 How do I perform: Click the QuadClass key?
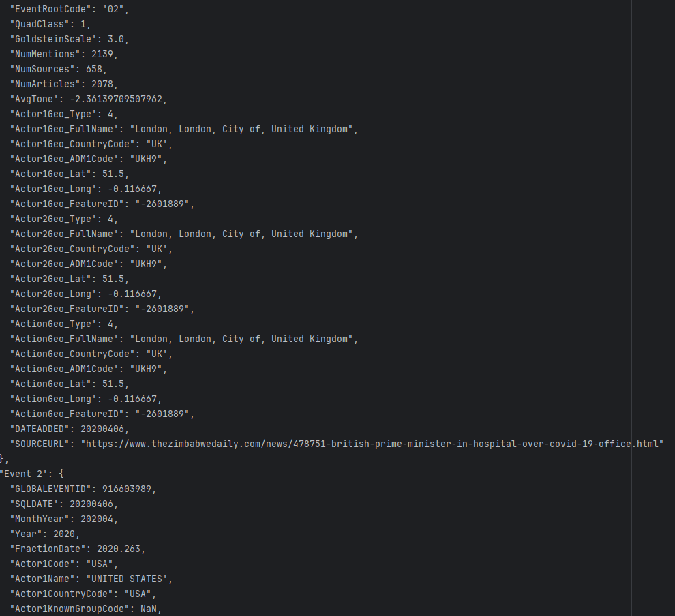[x=38, y=24]
